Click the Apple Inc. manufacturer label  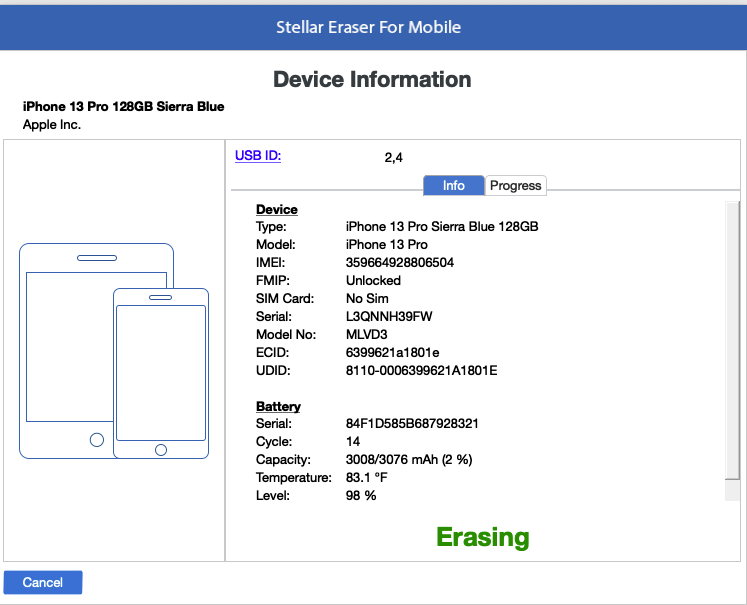click(52, 125)
